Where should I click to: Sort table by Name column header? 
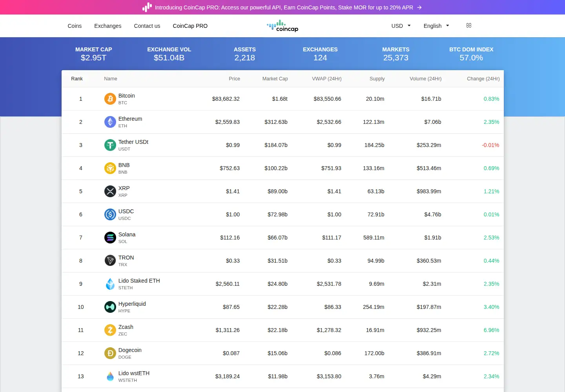[111, 79]
